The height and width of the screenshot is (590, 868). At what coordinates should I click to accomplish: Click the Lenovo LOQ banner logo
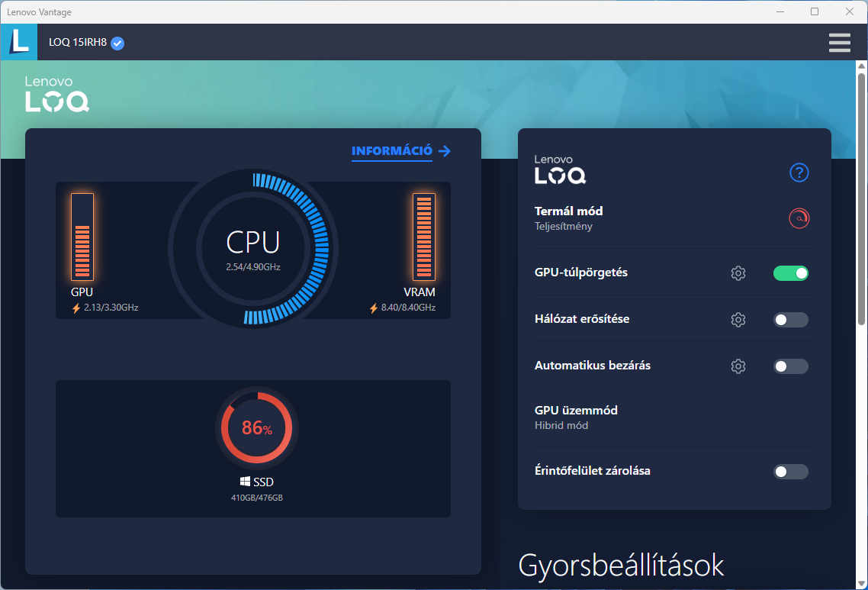coord(57,94)
